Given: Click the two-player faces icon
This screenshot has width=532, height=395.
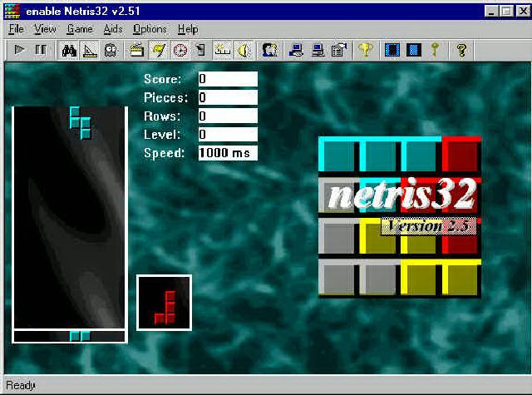Looking at the screenshot, I should pos(269,50).
